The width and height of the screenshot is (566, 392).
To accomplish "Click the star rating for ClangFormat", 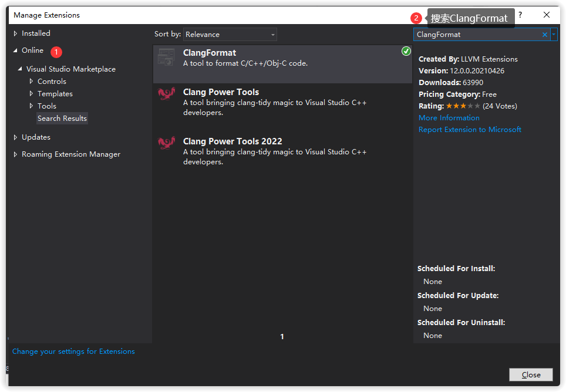I will (463, 106).
